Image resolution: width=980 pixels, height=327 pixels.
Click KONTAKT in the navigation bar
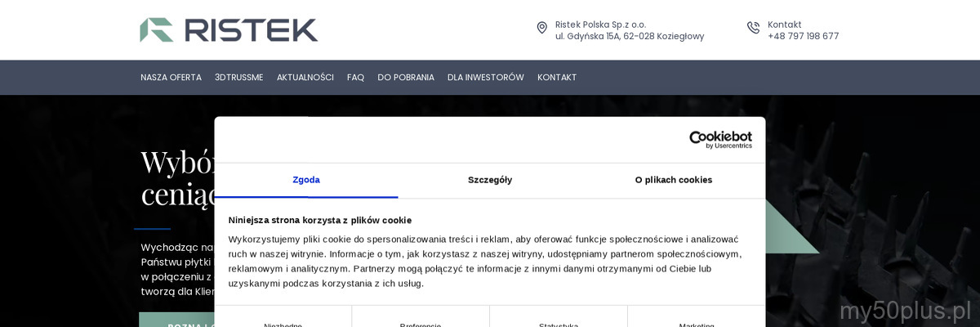557,78
